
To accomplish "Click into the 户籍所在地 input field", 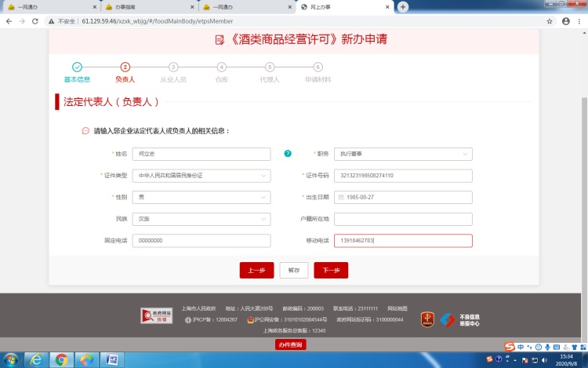I will [x=403, y=219].
